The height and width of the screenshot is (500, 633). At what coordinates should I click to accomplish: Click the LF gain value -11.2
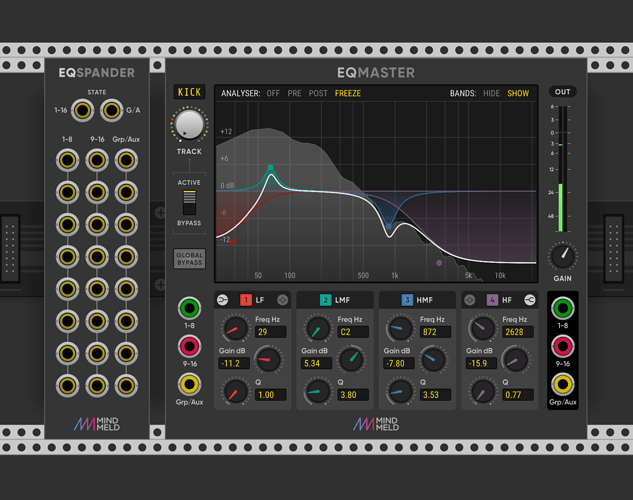234,363
